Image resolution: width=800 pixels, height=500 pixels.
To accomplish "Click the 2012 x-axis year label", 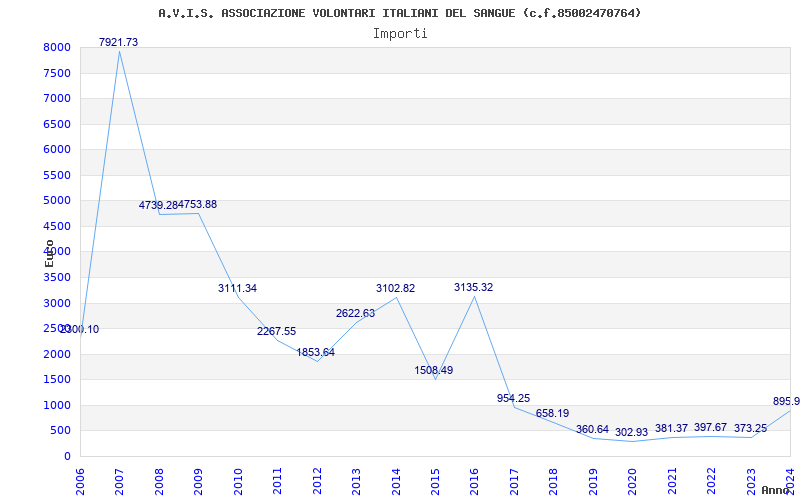I will [317, 482].
